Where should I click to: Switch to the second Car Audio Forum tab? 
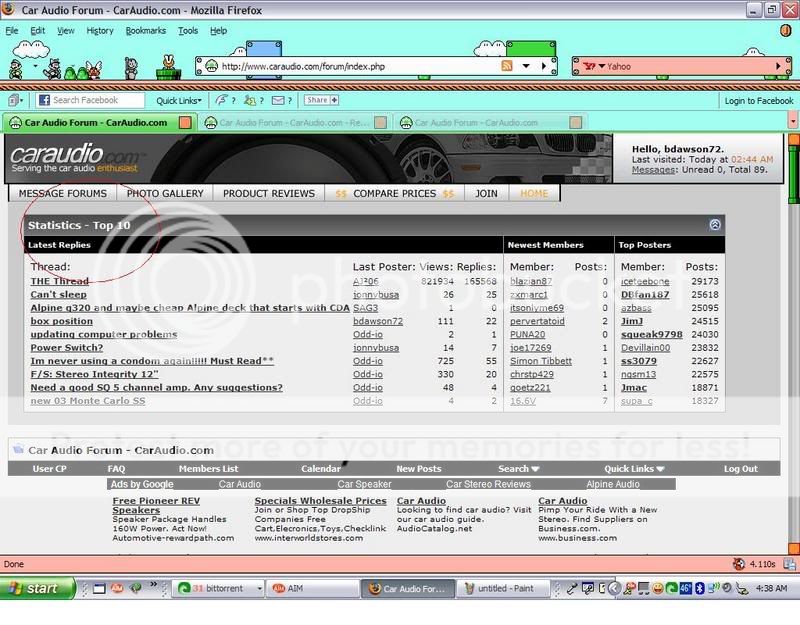click(x=294, y=122)
